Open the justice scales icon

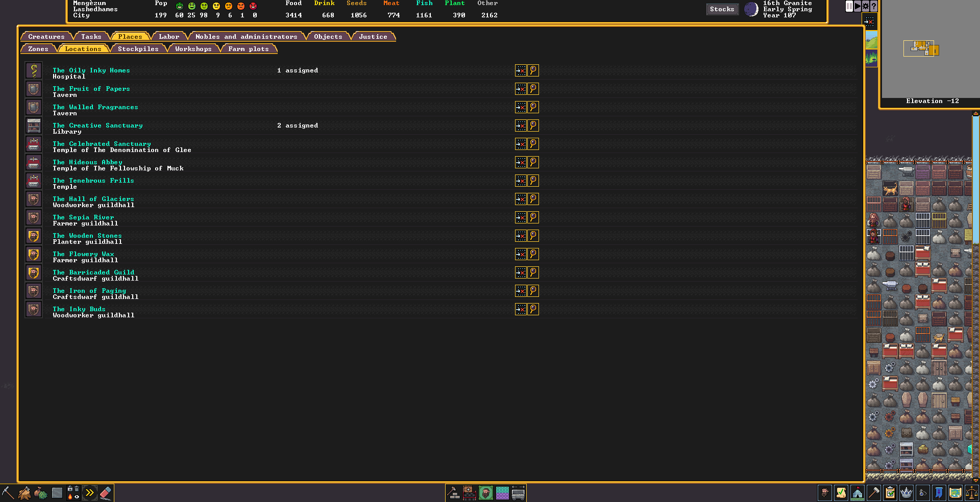[x=972, y=493]
